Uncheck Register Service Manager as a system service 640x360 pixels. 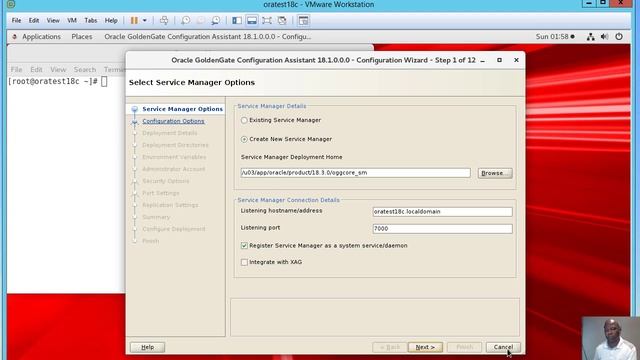[x=244, y=246]
